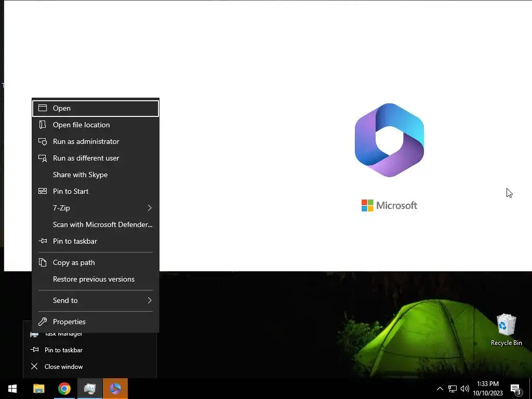Select Restore previous versions
Screen dimensions: 532x399
tap(96, 279)
